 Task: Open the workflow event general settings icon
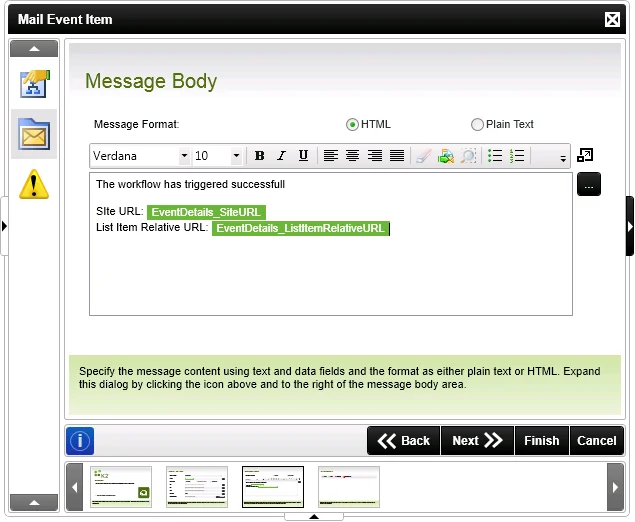[34, 84]
